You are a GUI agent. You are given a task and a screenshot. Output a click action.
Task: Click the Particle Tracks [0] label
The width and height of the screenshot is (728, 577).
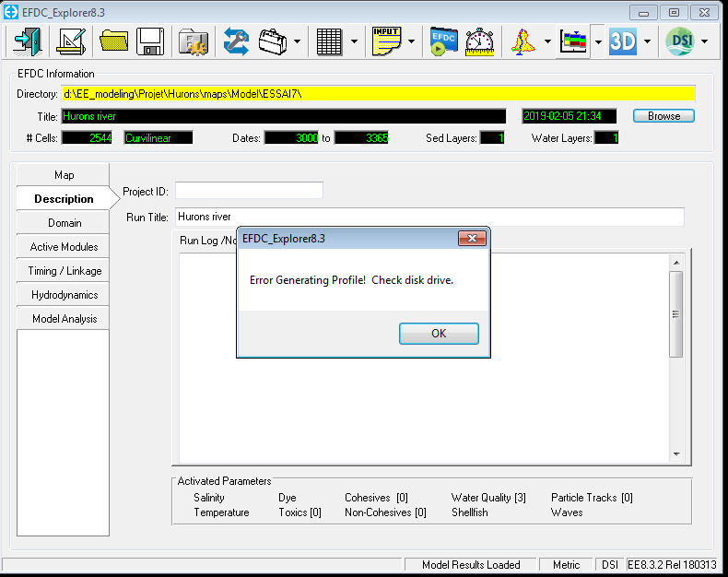[592, 498]
